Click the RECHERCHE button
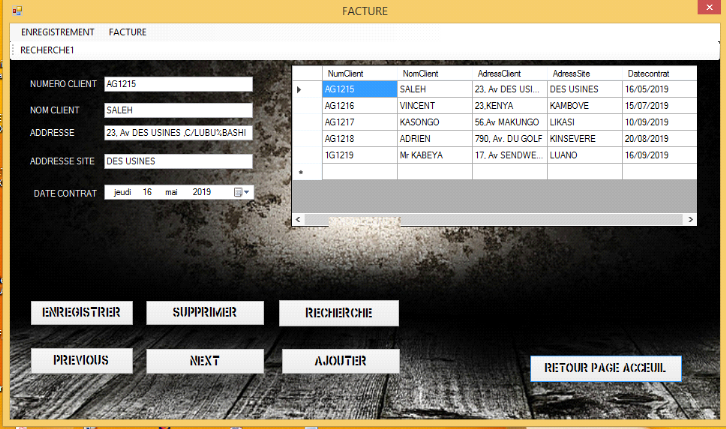726x429 pixels. pyautogui.click(x=338, y=313)
